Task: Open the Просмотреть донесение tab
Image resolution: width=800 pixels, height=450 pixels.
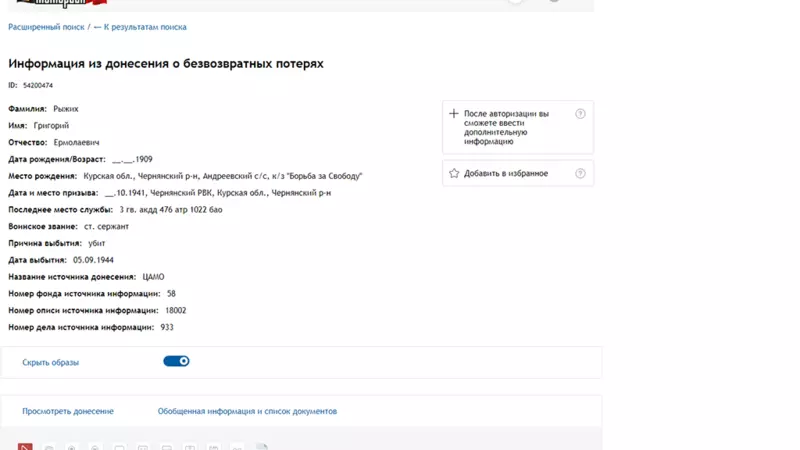Action: click(x=68, y=411)
